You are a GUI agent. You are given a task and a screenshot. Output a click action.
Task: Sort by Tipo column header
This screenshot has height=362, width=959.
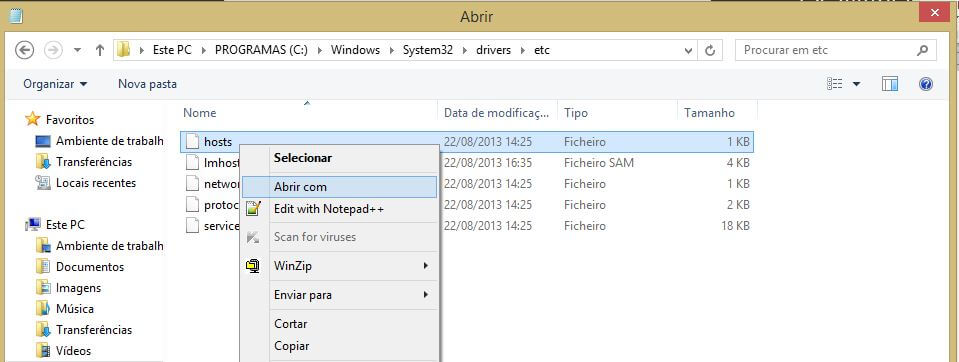[x=576, y=113]
